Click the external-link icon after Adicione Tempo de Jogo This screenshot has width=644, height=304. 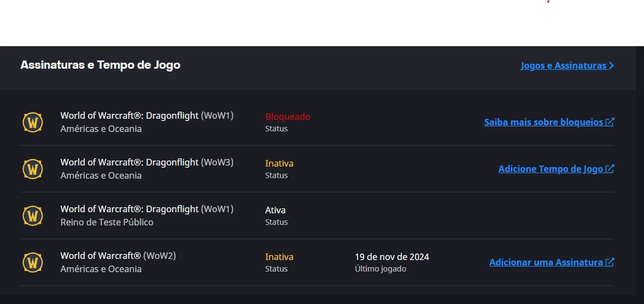click(x=610, y=169)
